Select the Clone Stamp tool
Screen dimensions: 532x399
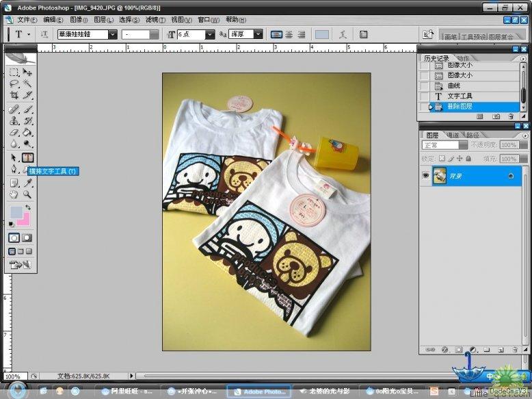pos(14,120)
